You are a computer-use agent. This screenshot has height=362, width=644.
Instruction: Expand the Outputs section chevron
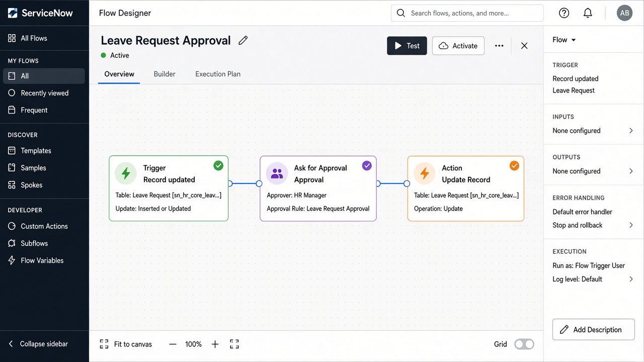tap(631, 171)
